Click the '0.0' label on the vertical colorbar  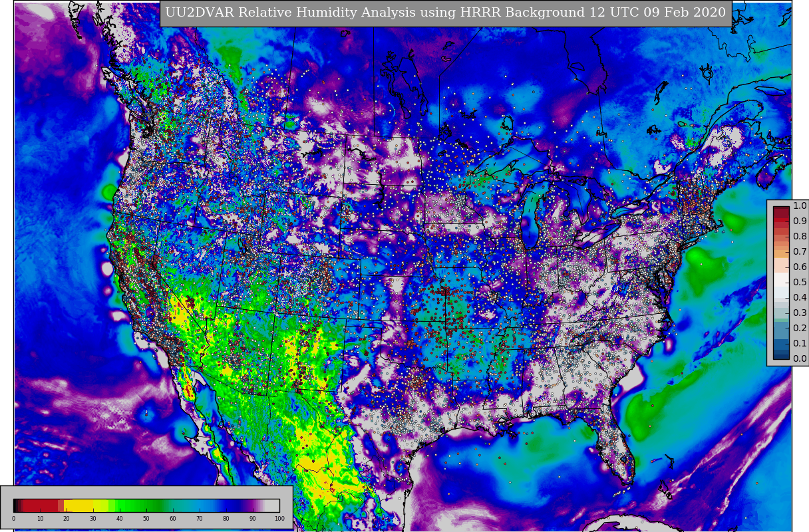[800, 359]
